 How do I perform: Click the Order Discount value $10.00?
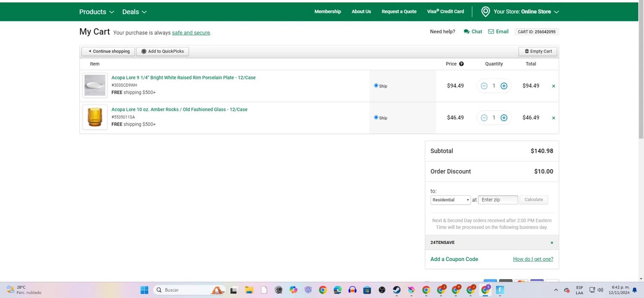pos(544,172)
